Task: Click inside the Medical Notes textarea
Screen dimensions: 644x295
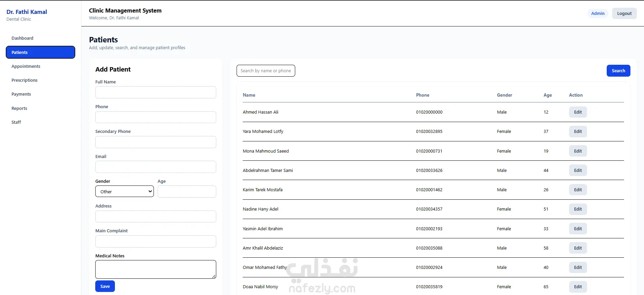Action: pyautogui.click(x=156, y=270)
